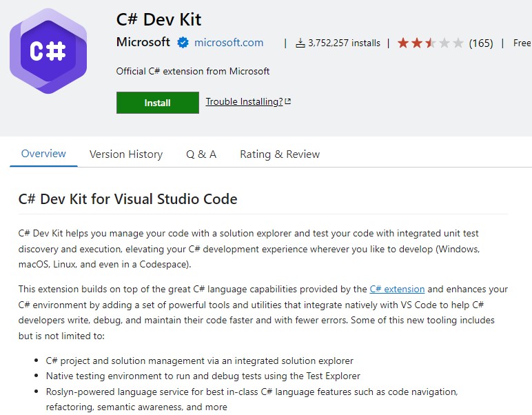Switch to the Version History tab
The image size is (532, 415).
point(126,154)
